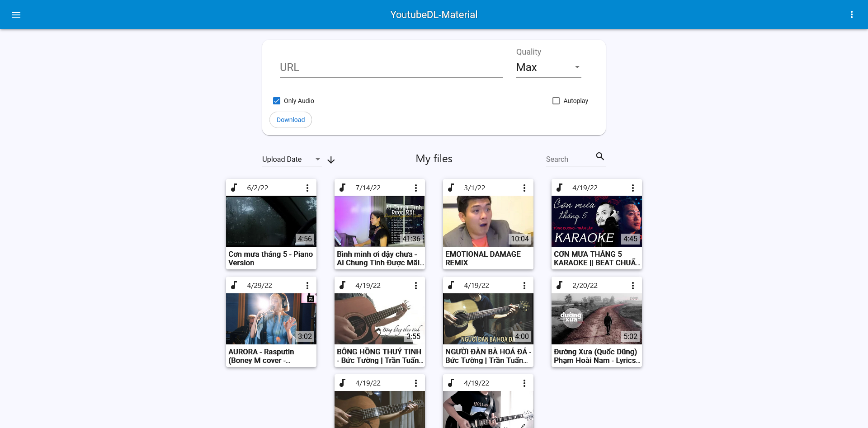The width and height of the screenshot is (868, 428).
Task: Click the 10:04 duration badge
Action: pos(520,239)
